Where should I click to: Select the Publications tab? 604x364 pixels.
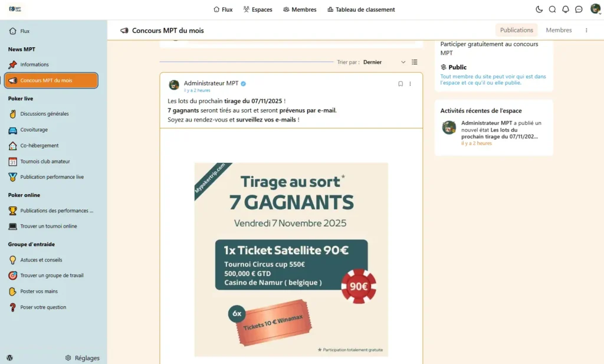(516, 30)
